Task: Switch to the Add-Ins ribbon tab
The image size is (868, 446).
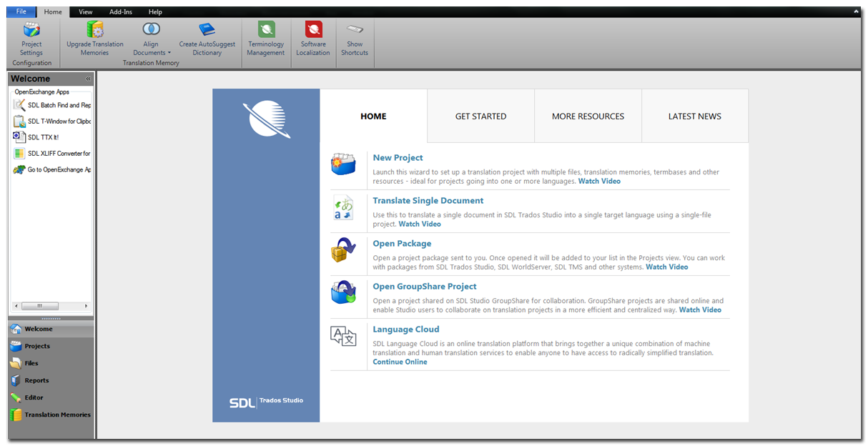Action: pos(121,12)
